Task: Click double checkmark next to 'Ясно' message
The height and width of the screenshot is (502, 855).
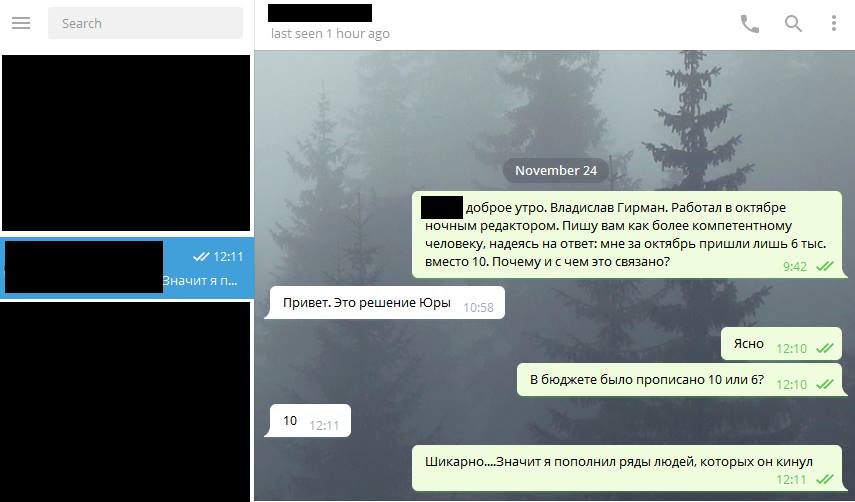Action: pyautogui.click(x=824, y=349)
